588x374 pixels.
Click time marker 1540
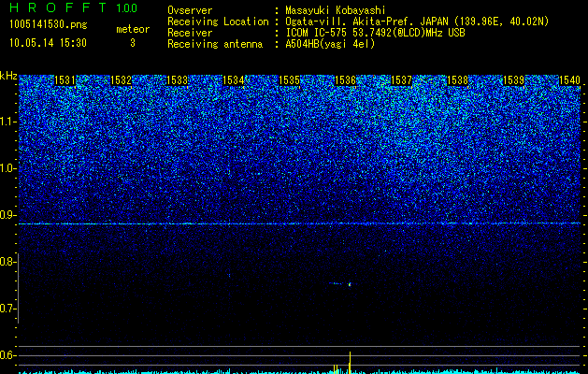570,79
